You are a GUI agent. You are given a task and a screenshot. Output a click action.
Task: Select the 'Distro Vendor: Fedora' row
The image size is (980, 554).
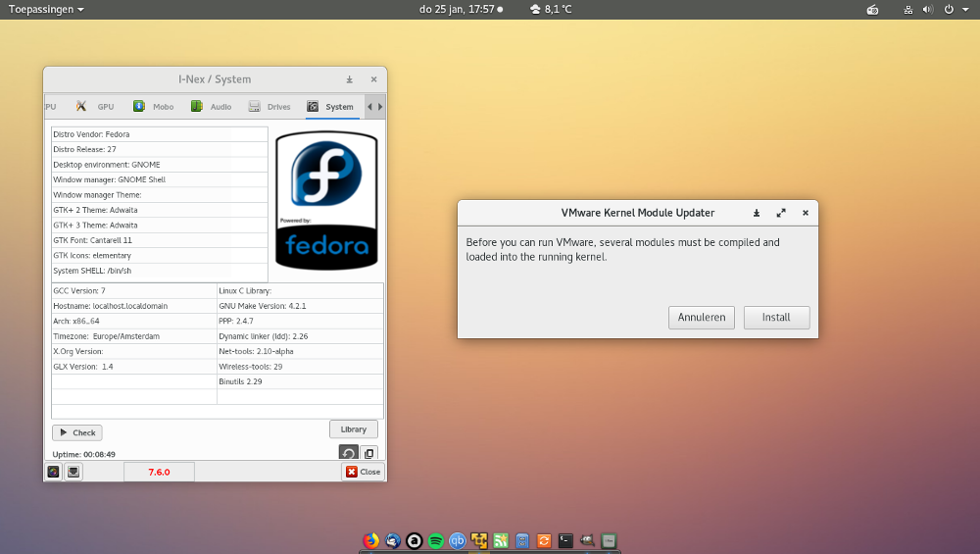[160, 134]
